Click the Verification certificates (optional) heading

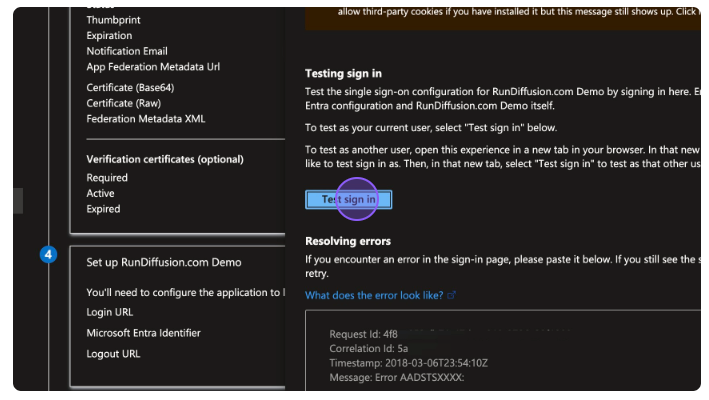coord(164,159)
